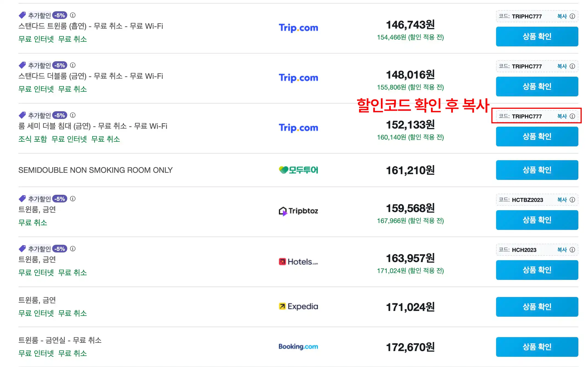This screenshot has height=367, width=588.
Task: Click info icon next to Hotels.com 추가할인 badge
Action: pos(73,249)
